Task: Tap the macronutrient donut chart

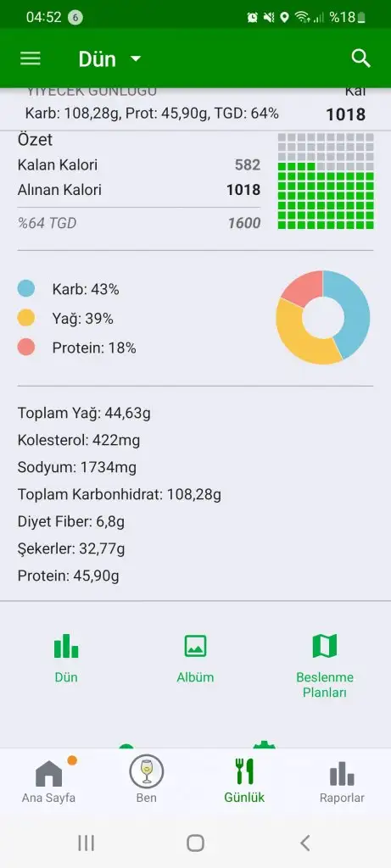Action: [323, 317]
